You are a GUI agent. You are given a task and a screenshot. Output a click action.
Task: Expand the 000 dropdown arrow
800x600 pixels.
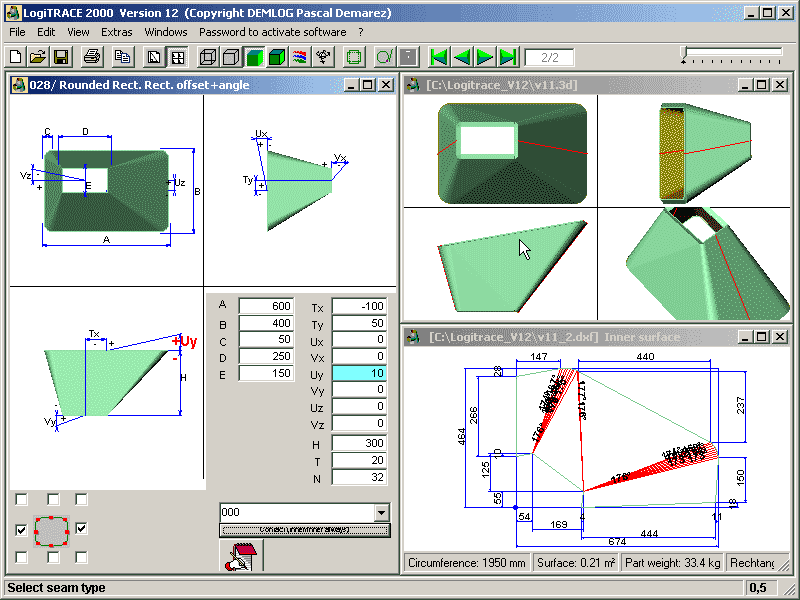381,512
